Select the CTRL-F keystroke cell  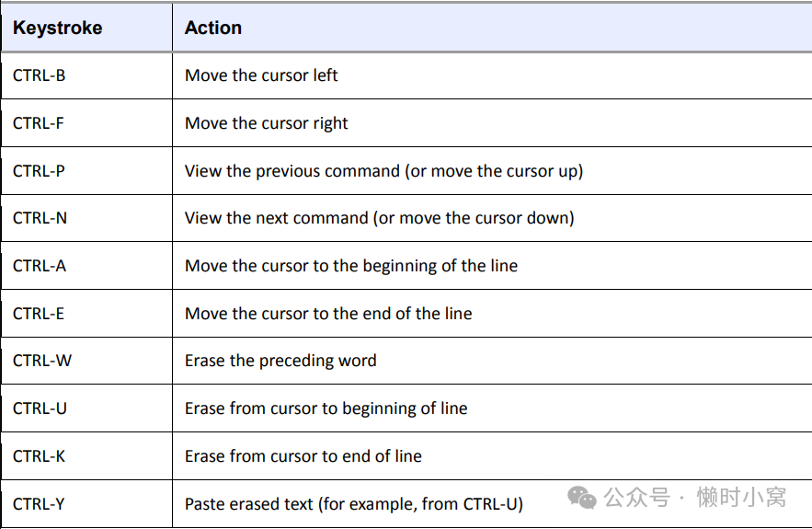point(39,123)
